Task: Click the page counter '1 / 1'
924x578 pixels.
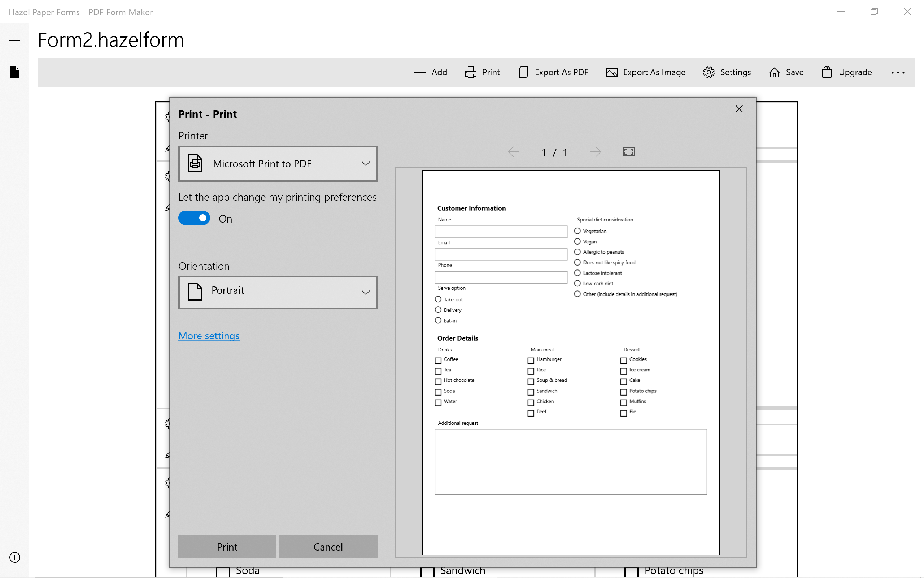Action: 554,152
